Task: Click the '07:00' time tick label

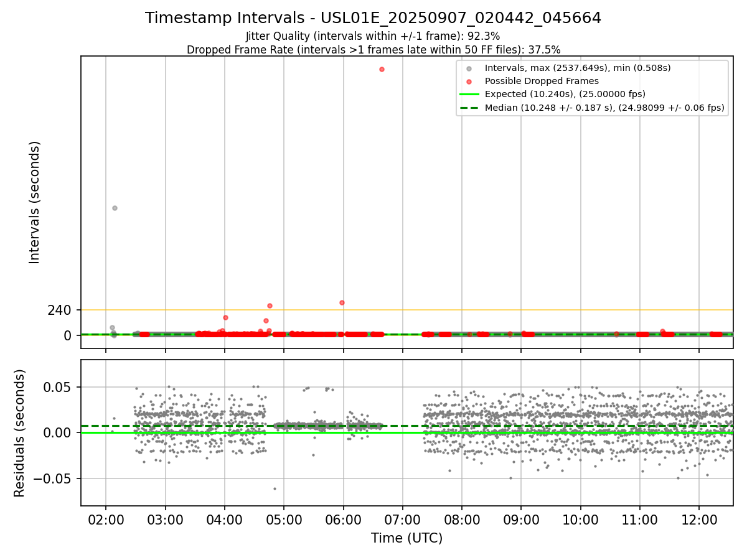Action: click(403, 520)
